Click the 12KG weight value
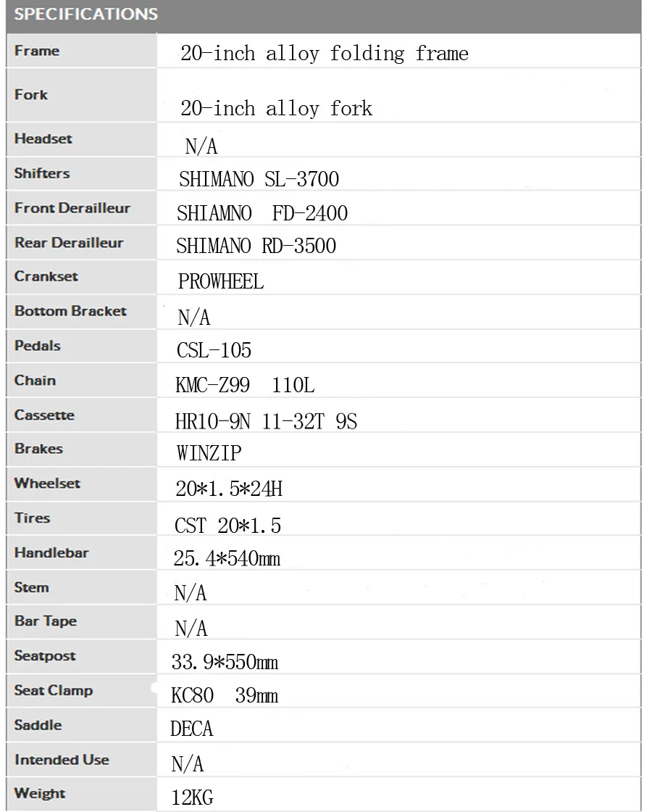The image size is (652, 812). (x=192, y=797)
